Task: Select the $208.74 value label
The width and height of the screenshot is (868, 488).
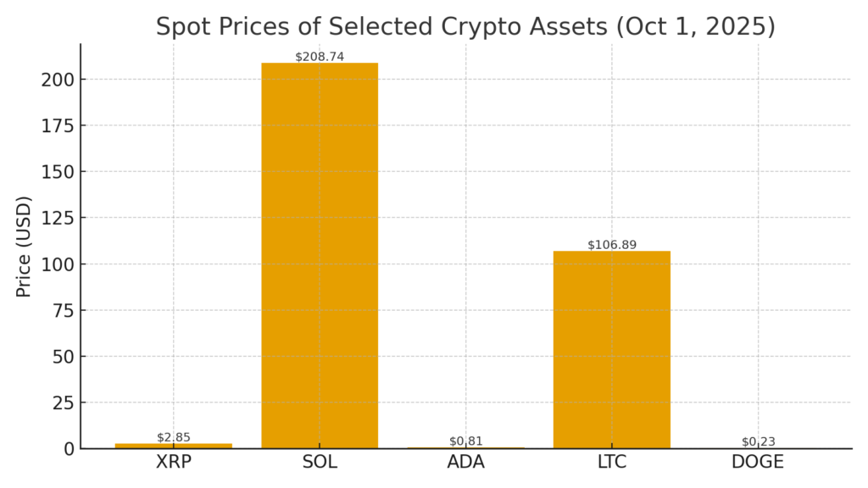Action: tap(320, 57)
